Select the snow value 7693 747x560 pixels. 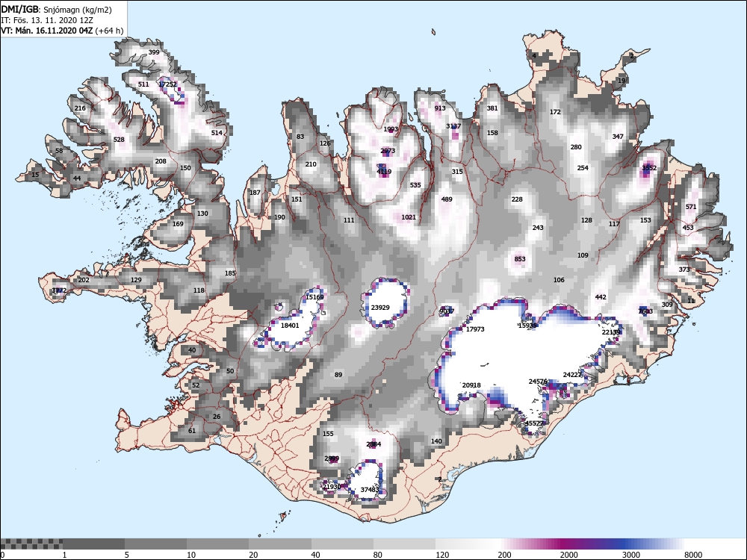[x=645, y=311]
